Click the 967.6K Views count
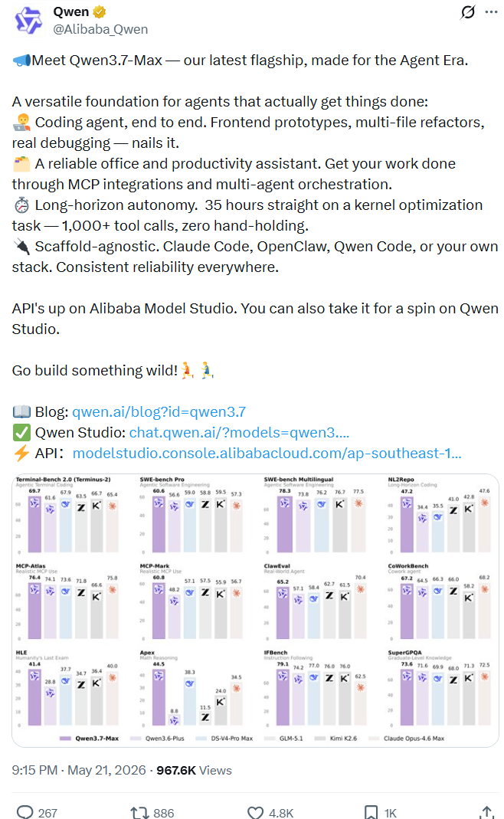 tap(195, 770)
